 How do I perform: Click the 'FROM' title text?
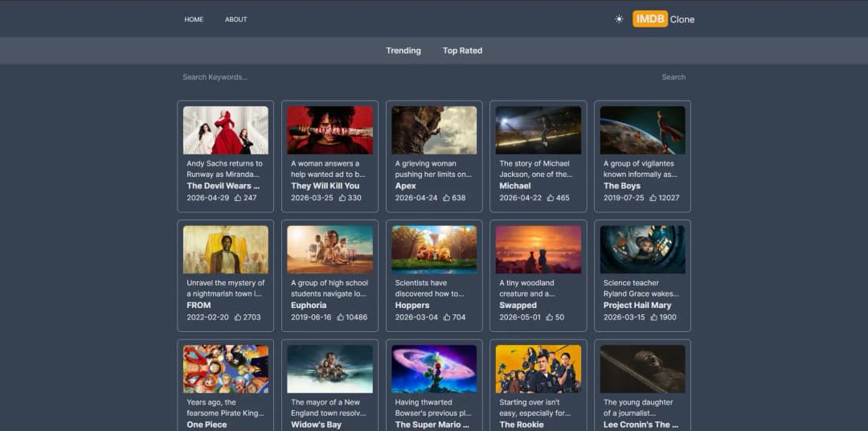pyautogui.click(x=199, y=306)
